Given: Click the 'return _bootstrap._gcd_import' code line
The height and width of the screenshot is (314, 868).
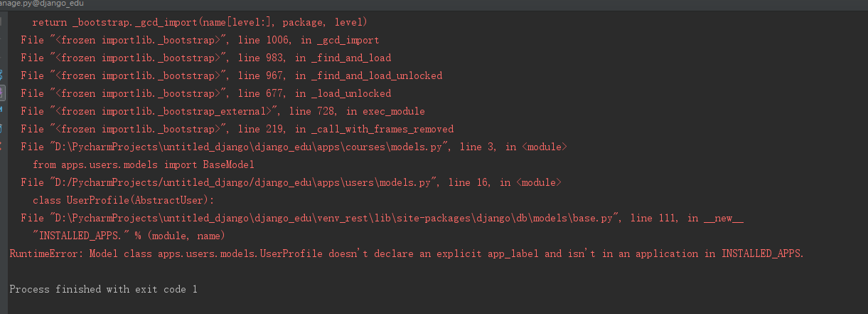Looking at the screenshot, I should [200, 22].
